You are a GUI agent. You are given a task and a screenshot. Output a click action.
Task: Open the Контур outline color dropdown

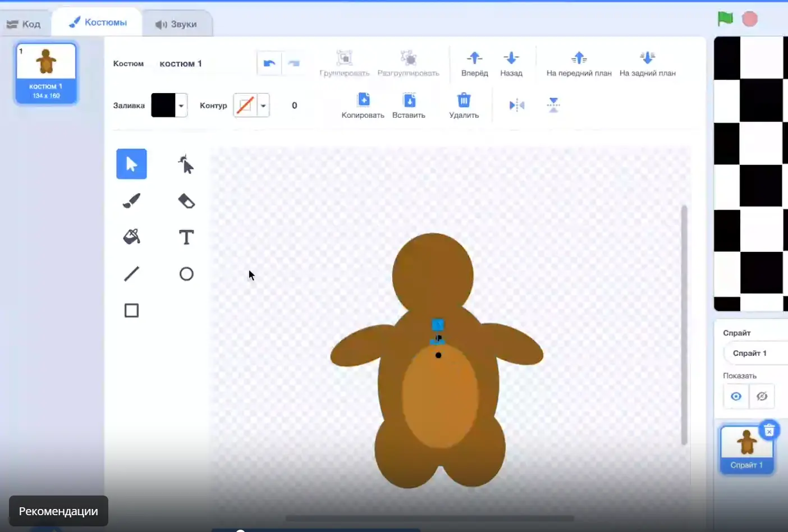pyautogui.click(x=263, y=106)
